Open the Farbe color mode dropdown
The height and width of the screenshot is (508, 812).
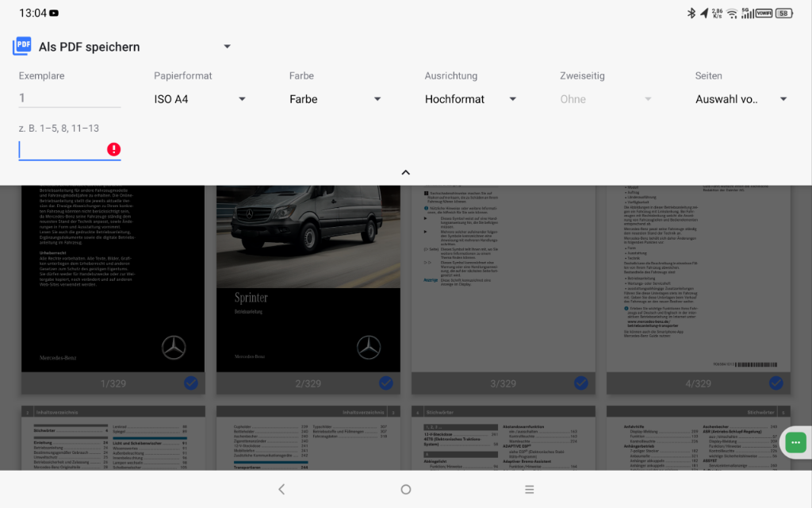click(x=335, y=99)
